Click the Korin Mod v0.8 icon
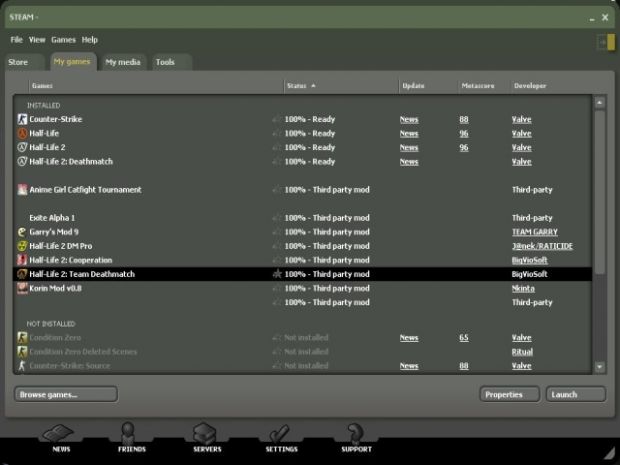The width and height of the screenshot is (620, 465). tap(22, 288)
